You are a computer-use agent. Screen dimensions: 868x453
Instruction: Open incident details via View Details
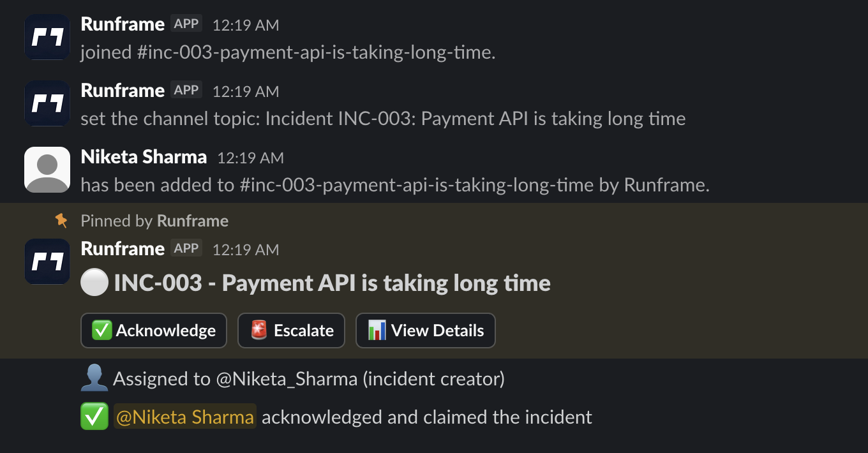point(426,330)
